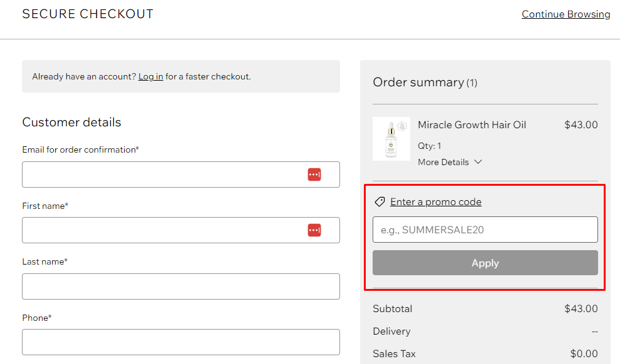This screenshot has width=620, height=364.
Task: Select the First name text field
Action: pyautogui.click(x=181, y=230)
